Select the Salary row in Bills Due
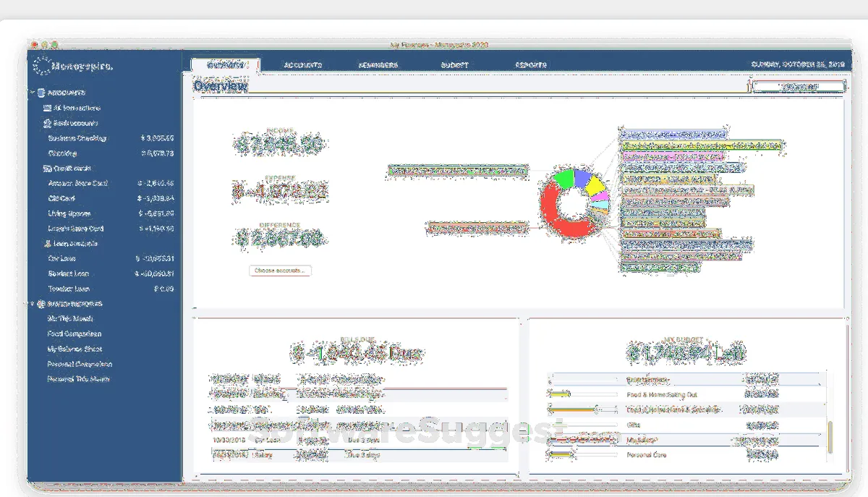The height and width of the screenshot is (497, 868). [359, 455]
